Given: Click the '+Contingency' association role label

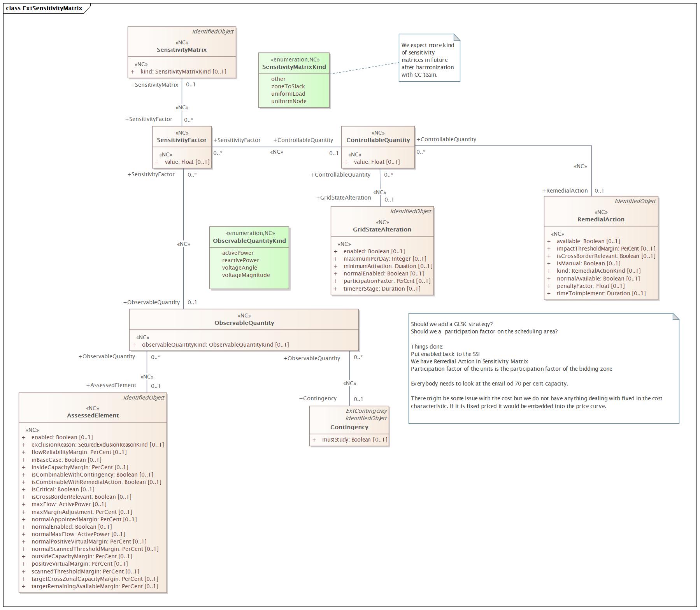Looking at the screenshot, I should point(318,398).
